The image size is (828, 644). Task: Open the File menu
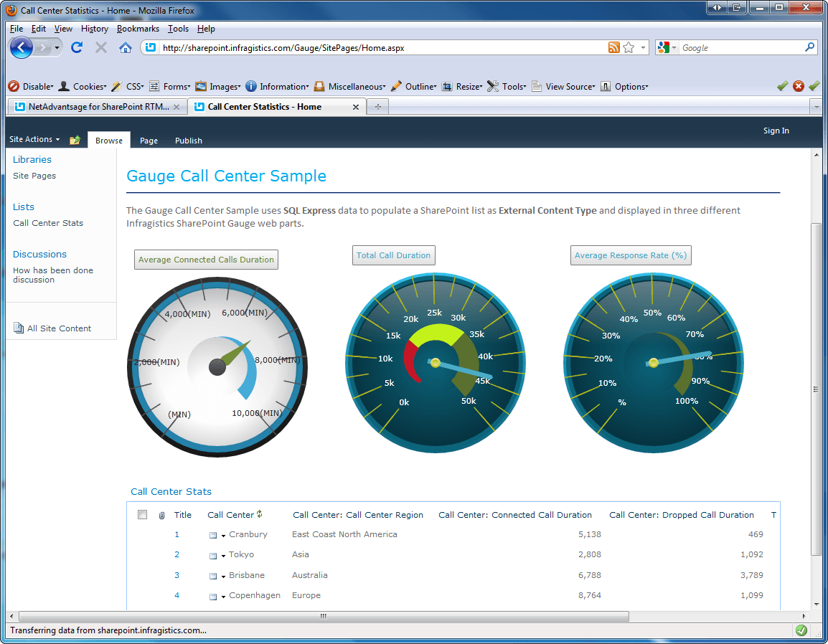click(x=17, y=29)
